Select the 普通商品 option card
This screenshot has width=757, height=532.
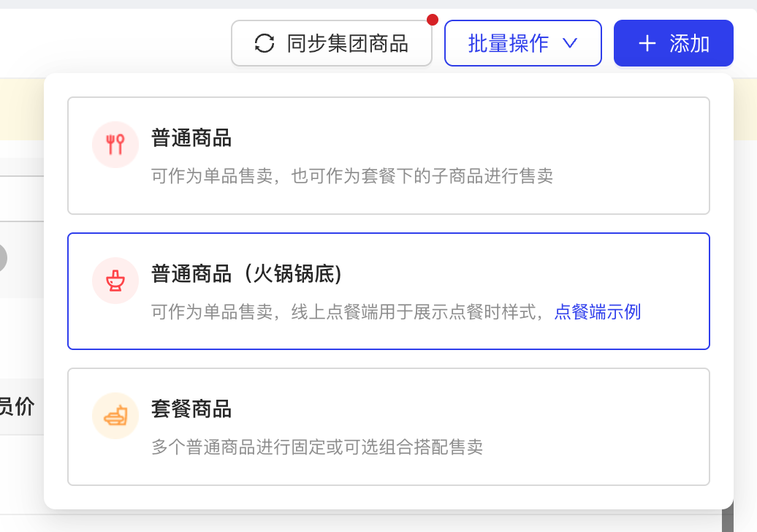pos(389,156)
